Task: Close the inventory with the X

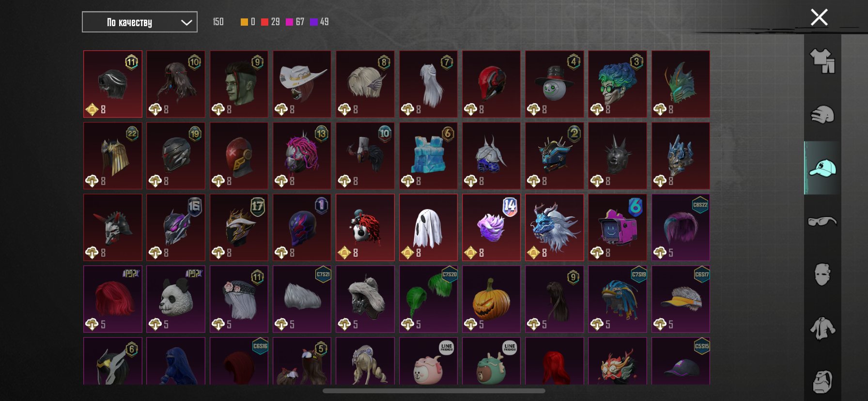Action: pos(819,17)
